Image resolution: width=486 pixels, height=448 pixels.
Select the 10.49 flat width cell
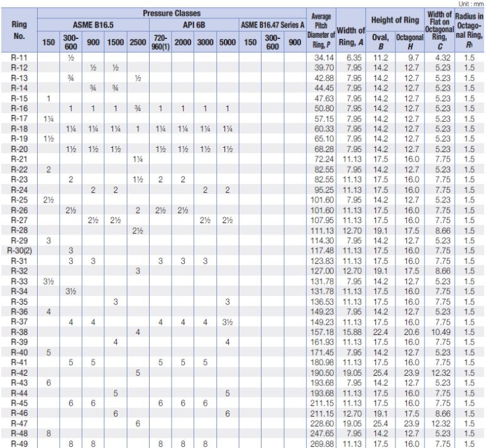[441, 332]
